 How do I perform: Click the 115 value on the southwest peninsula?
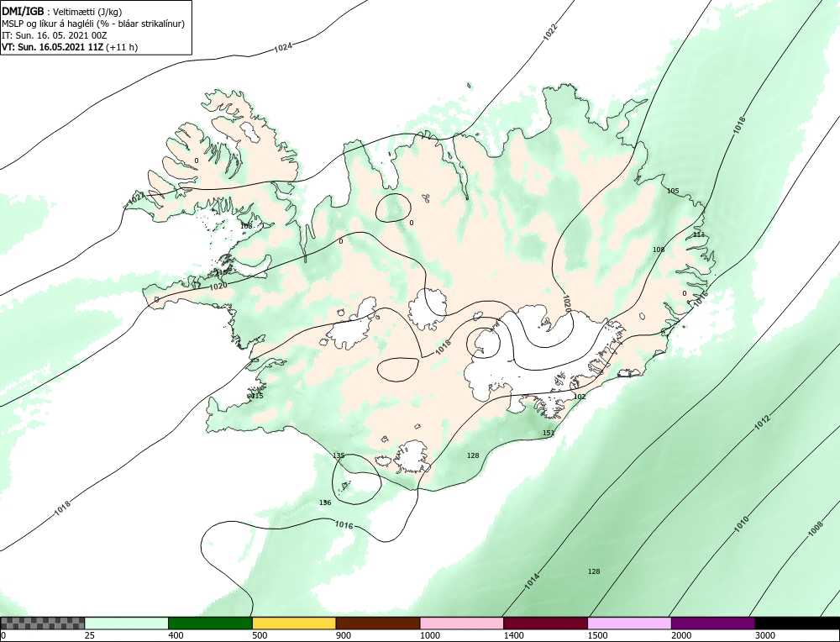click(257, 396)
